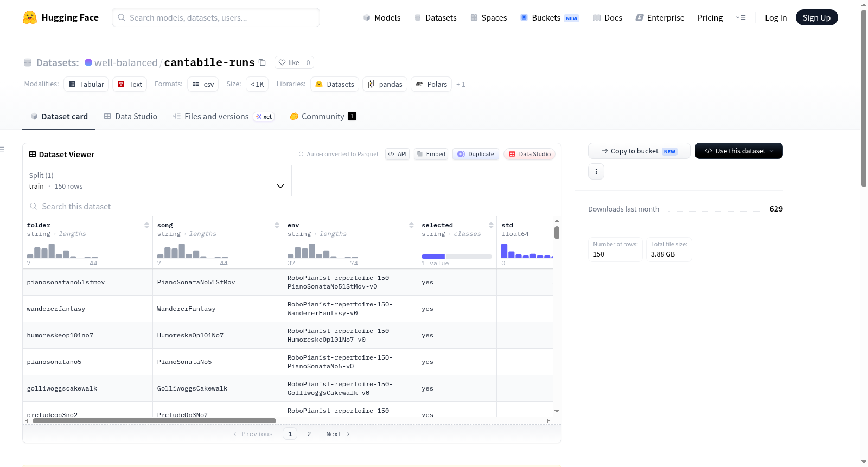Focus the Search models, datasets, users field
The height and width of the screenshot is (467, 868).
coord(216,17)
